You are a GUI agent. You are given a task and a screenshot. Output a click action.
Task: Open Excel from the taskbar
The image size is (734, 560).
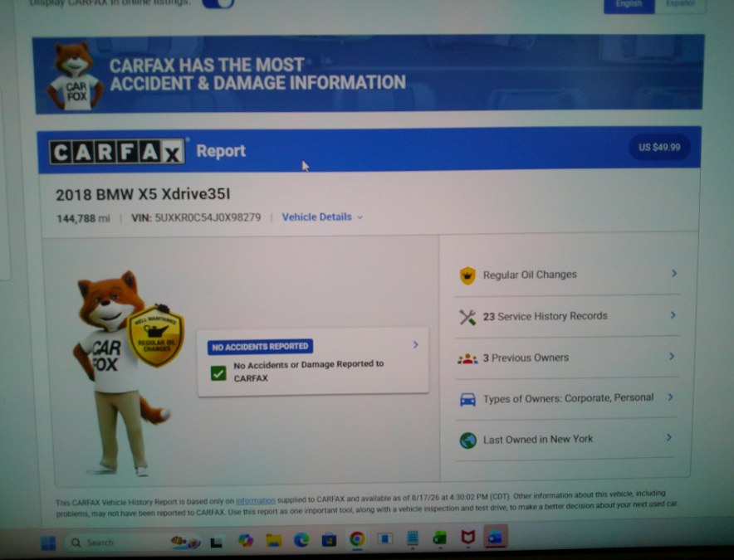tap(440, 538)
